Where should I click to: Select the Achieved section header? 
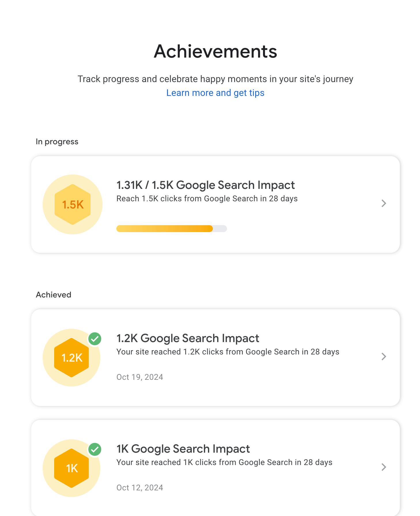click(53, 294)
